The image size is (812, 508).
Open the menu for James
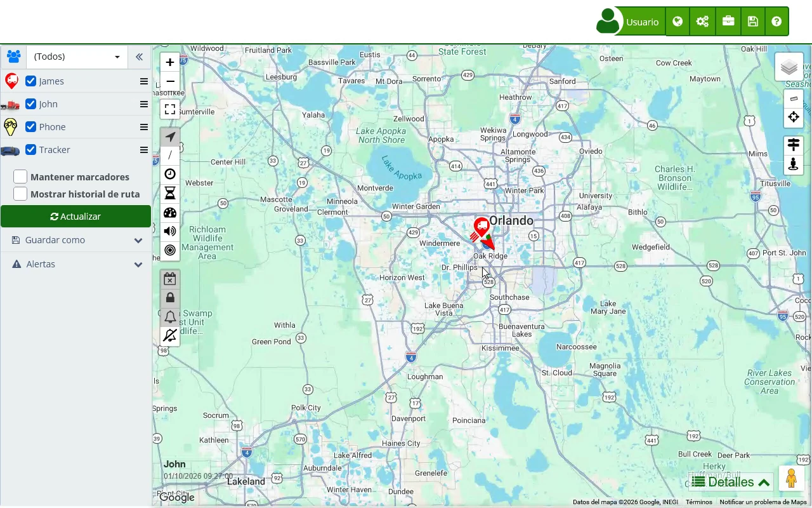pos(144,81)
